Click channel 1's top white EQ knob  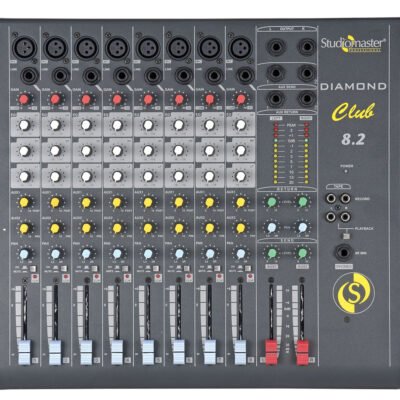[x=24, y=125]
